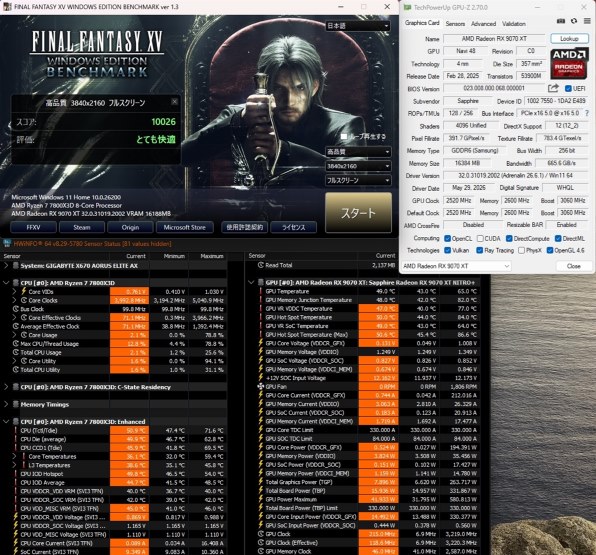Close the score result panel with its X

click(x=174, y=101)
